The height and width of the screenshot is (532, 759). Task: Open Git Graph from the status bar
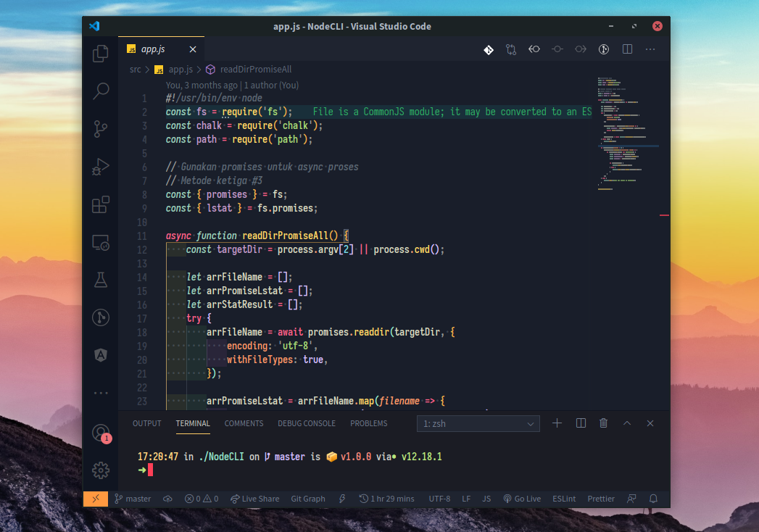(307, 499)
